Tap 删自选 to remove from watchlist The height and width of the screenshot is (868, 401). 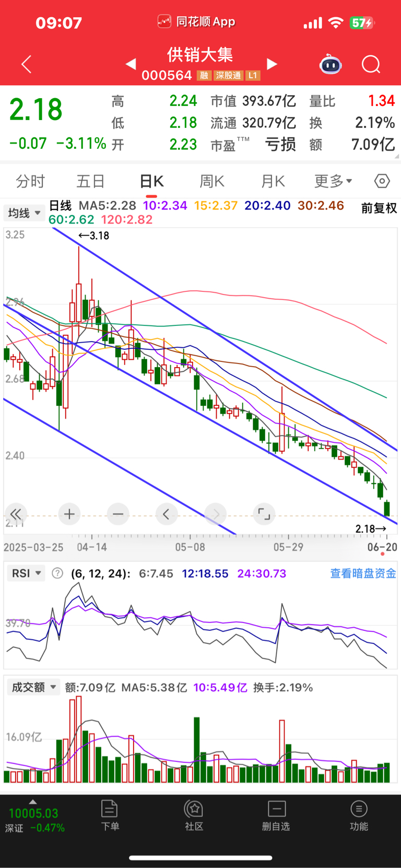pyautogui.click(x=276, y=815)
